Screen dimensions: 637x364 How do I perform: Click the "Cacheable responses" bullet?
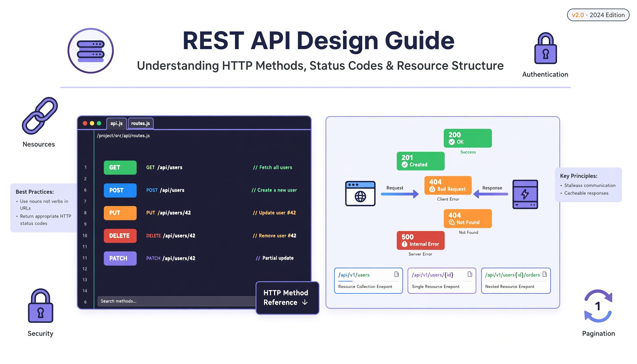[x=587, y=193]
